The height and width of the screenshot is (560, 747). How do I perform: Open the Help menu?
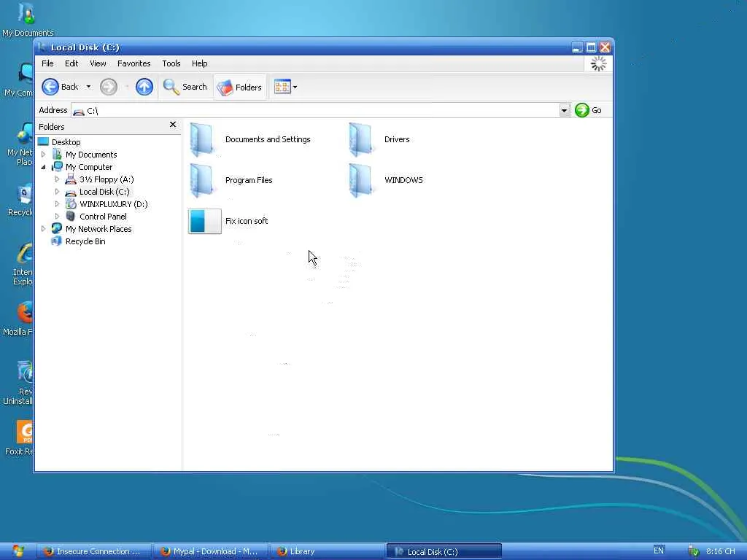tap(200, 63)
